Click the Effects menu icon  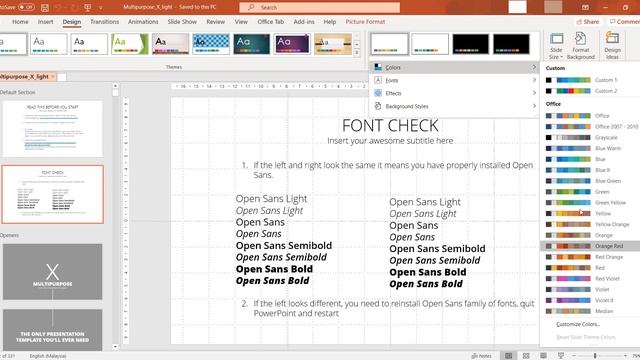[x=378, y=93]
